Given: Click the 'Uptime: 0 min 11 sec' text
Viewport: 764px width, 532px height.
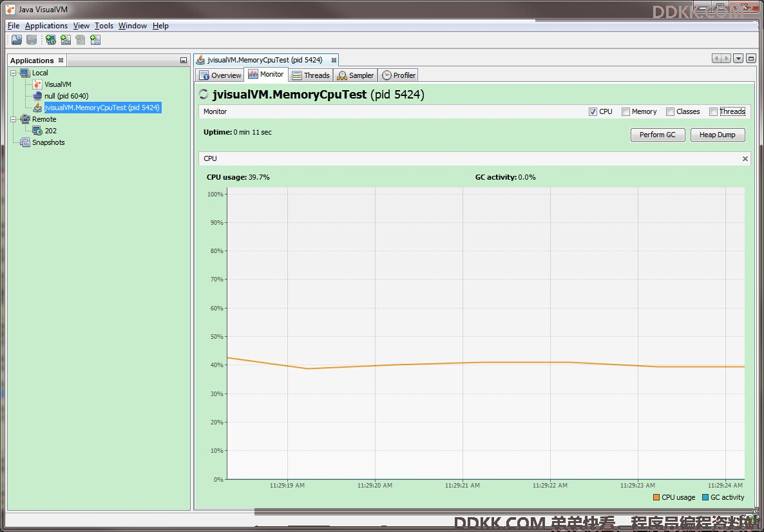Looking at the screenshot, I should coord(237,132).
